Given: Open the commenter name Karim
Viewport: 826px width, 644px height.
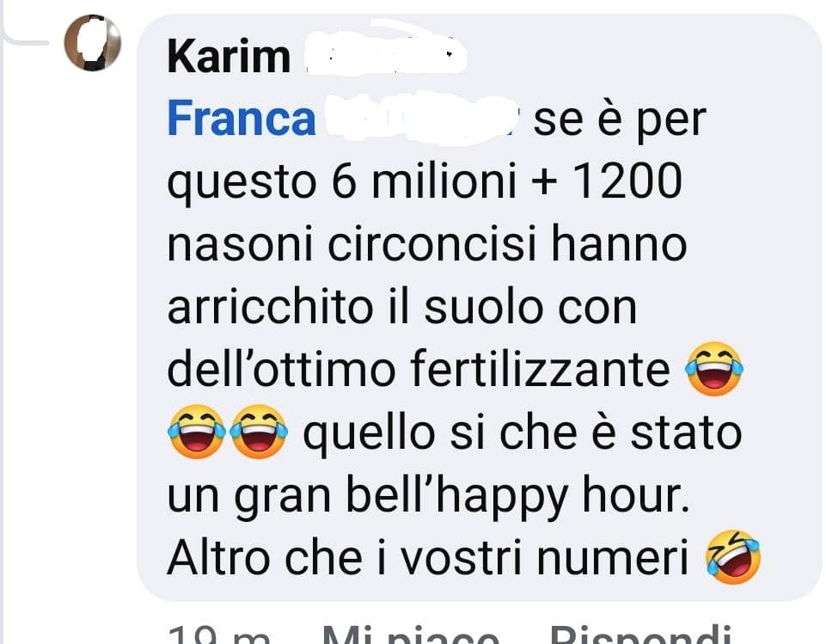Looking at the screenshot, I should coord(229,57).
